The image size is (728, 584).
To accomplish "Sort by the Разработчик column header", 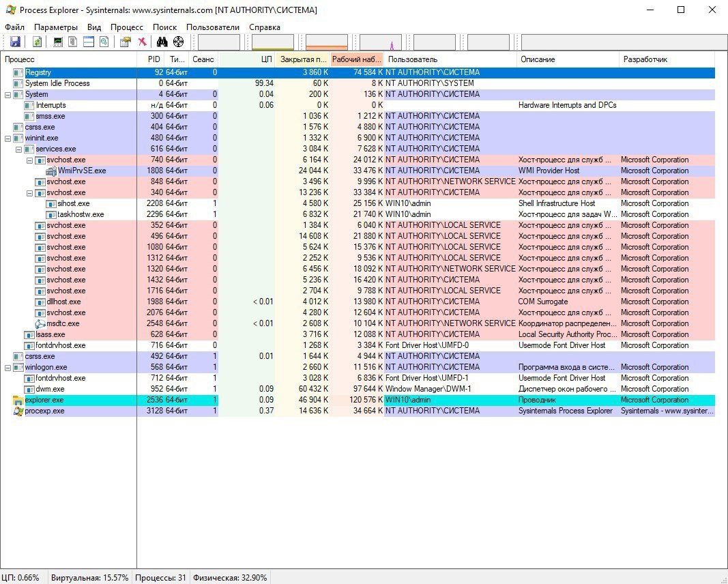I will pyautogui.click(x=667, y=59).
